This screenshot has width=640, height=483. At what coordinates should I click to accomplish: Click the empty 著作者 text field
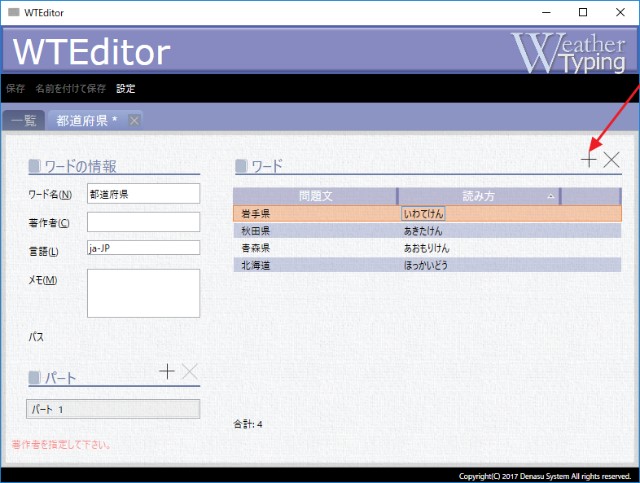143,222
